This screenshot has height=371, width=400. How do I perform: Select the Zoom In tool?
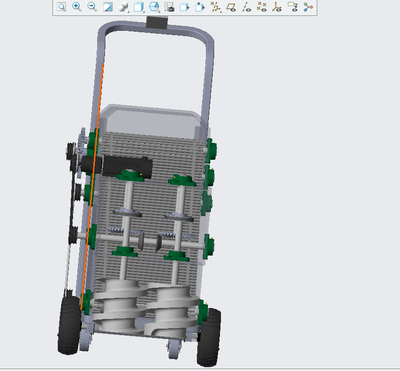pos(77,7)
